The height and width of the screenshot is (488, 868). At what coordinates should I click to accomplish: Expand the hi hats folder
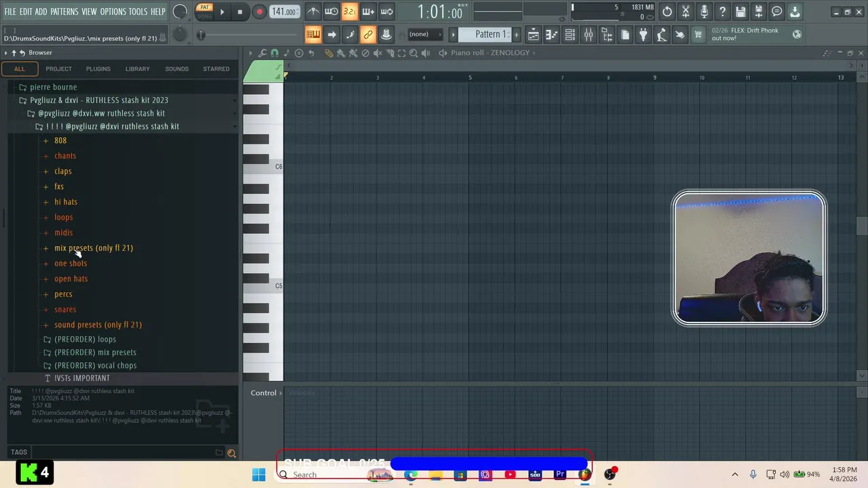(66, 202)
